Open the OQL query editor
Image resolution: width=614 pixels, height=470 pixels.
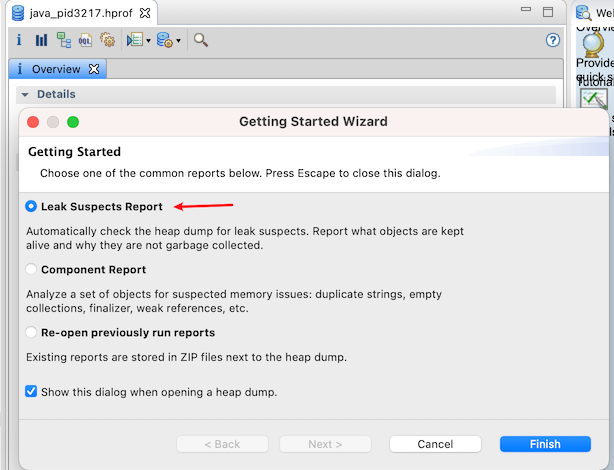pos(85,40)
